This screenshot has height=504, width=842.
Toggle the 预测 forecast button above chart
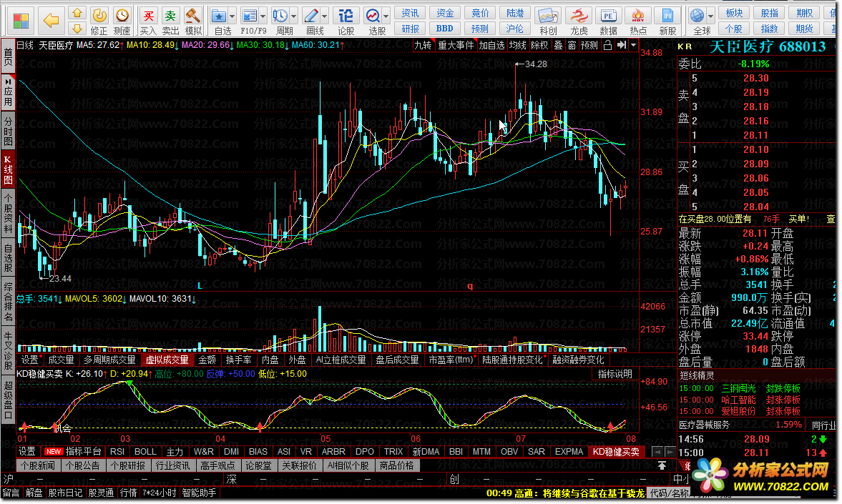[x=589, y=45]
